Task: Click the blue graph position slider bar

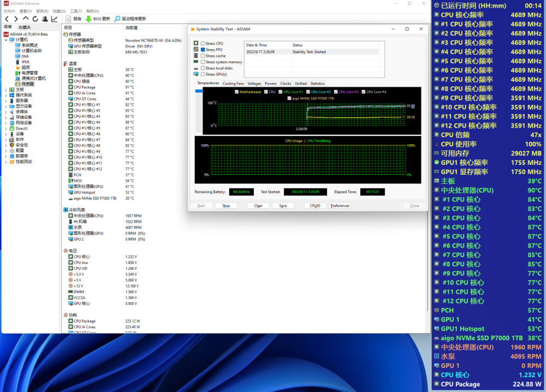Action: point(199,92)
